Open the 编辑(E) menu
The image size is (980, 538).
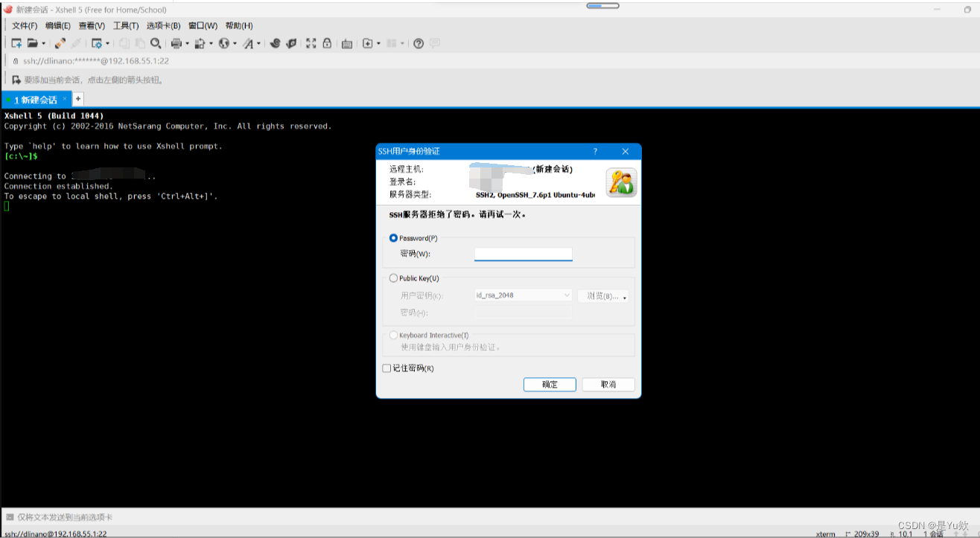tap(58, 25)
